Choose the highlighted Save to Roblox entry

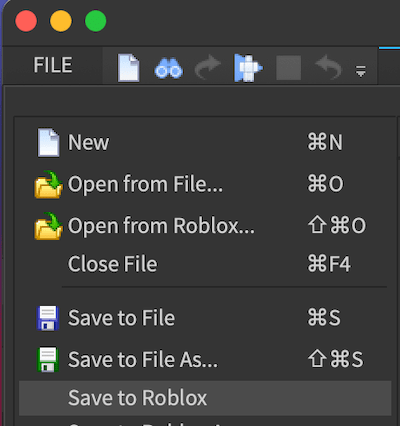(x=205, y=398)
